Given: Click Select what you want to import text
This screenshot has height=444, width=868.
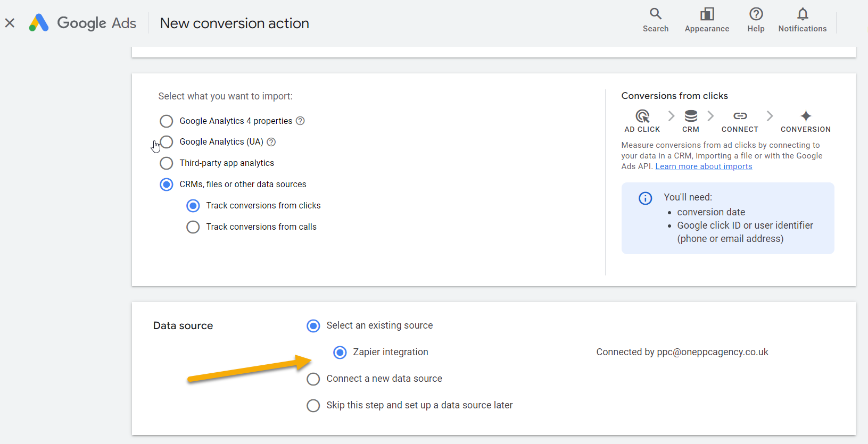Looking at the screenshot, I should [225, 96].
